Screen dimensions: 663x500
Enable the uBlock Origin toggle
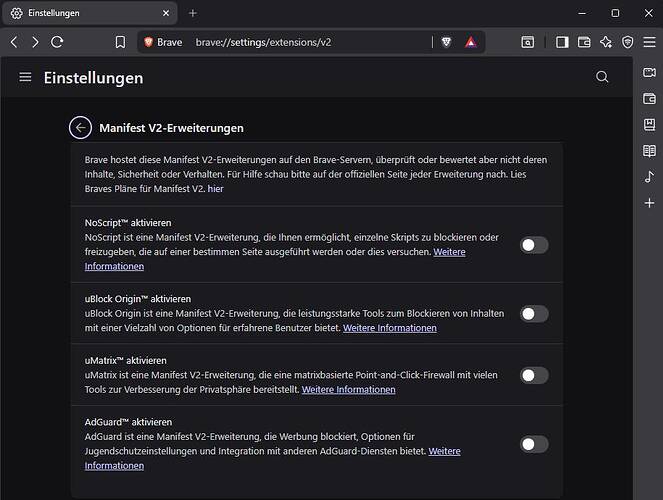coord(534,314)
